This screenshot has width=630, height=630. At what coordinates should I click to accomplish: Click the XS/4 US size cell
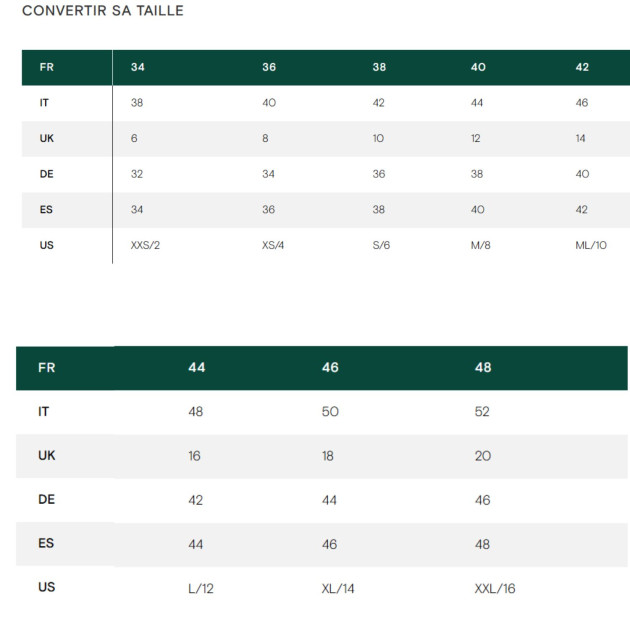[x=273, y=245]
